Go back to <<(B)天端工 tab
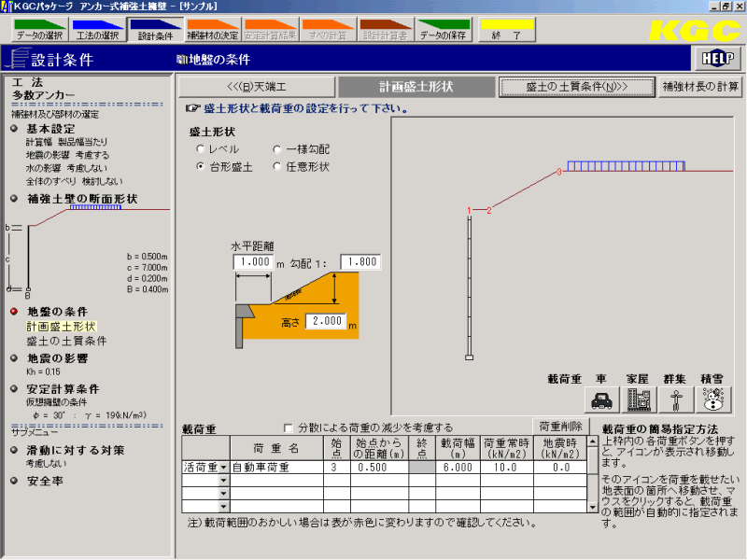The height and width of the screenshot is (560, 747). point(255,87)
